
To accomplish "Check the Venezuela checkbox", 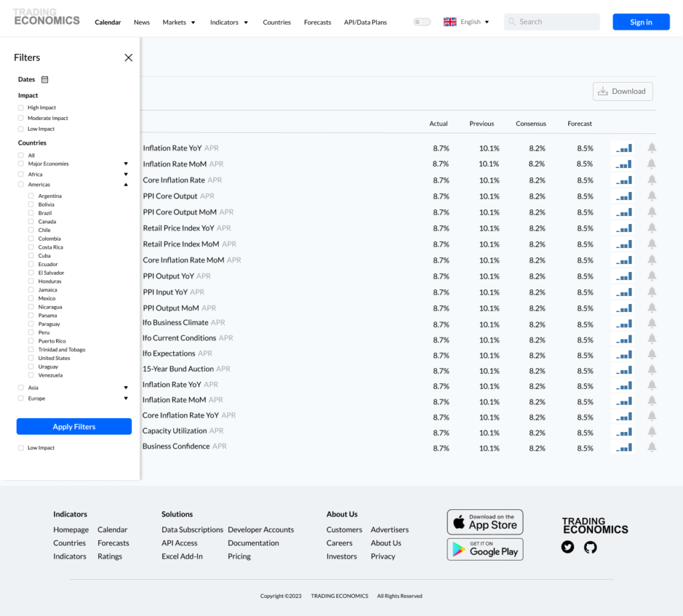I will tap(31, 375).
